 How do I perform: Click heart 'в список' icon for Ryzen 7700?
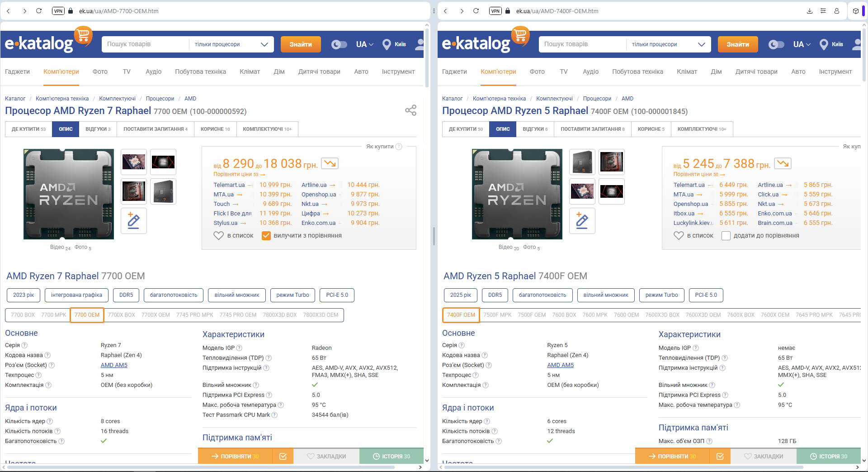(x=219, y=236)
